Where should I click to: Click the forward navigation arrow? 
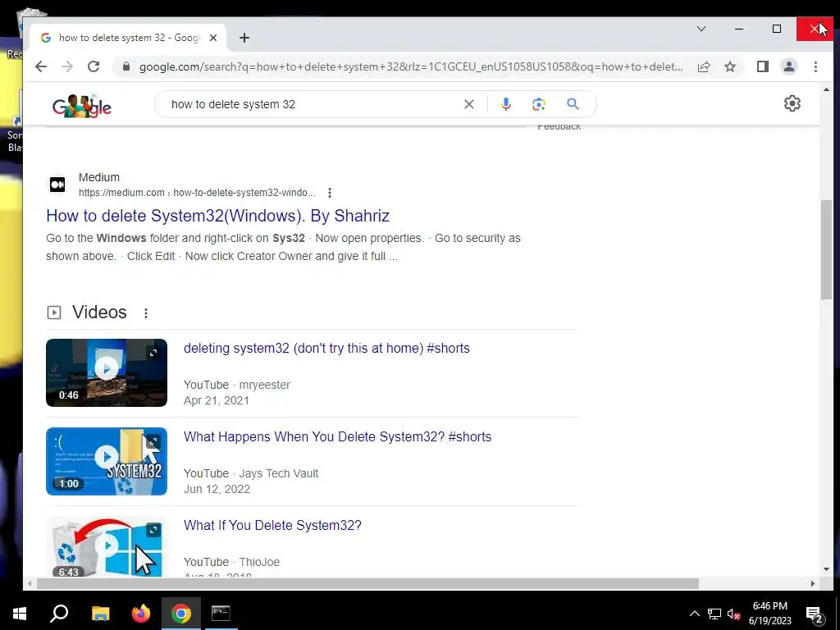67,66
